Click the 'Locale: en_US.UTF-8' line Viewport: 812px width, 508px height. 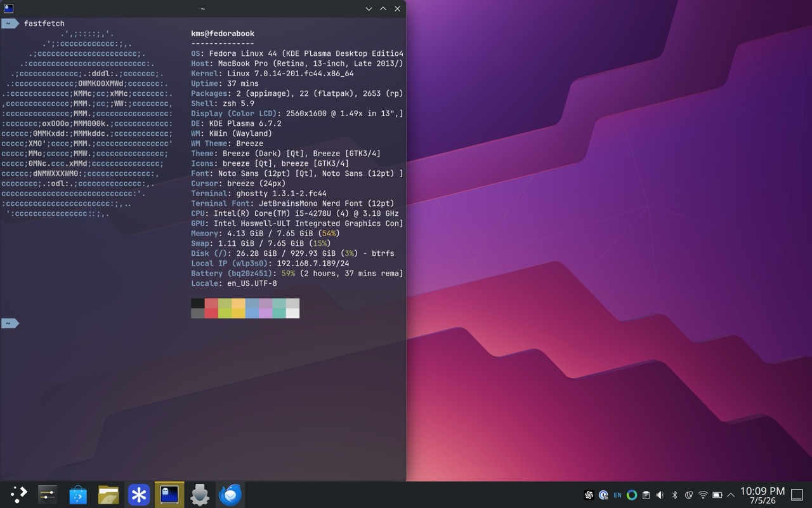point(234,284)
